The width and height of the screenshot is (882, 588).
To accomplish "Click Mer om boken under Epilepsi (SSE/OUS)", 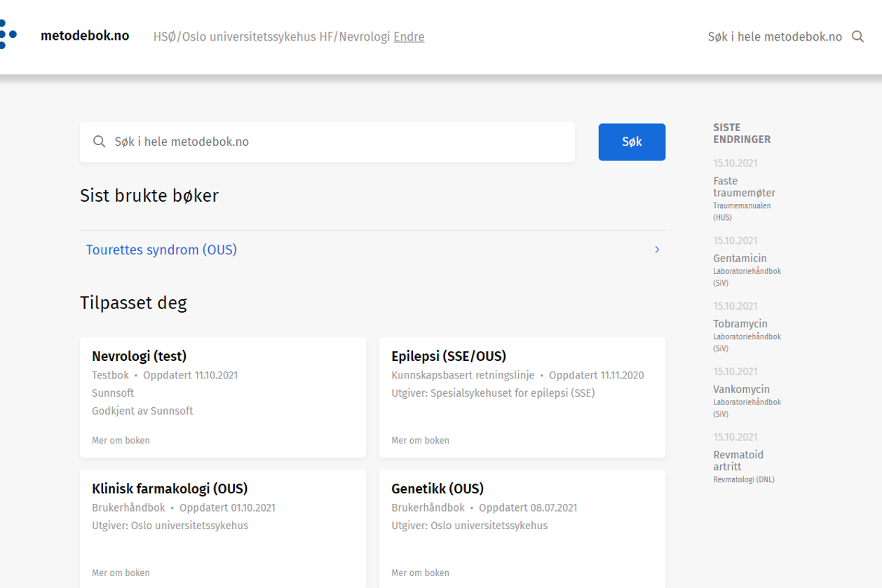I will pos(420,440).
